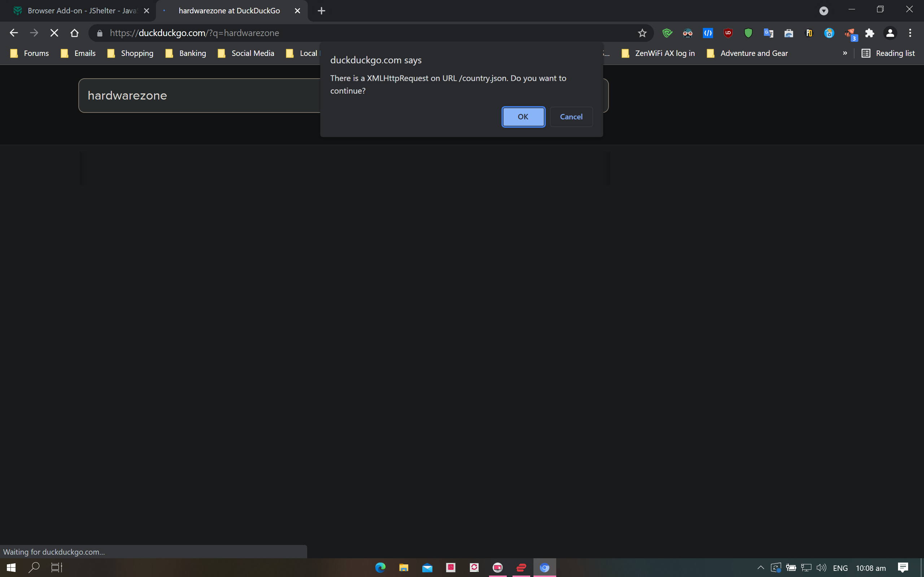
Task: Open the Google Translate extension
Action: [x=768, y=33]
